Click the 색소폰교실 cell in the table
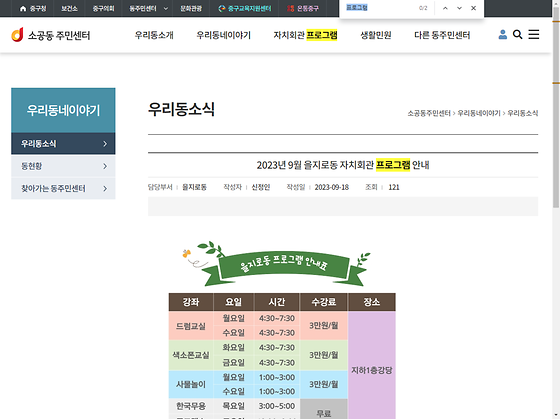 coord(191,355)
